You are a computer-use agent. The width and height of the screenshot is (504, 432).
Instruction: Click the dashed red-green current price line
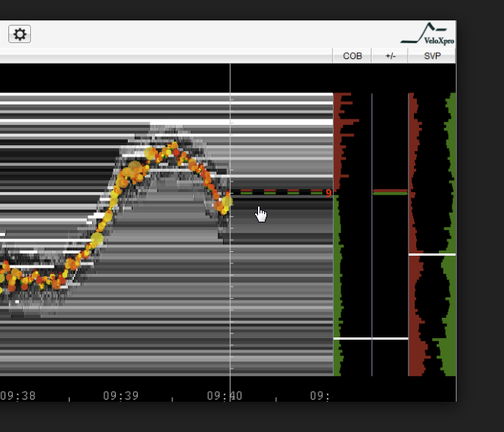click(282, 192)
